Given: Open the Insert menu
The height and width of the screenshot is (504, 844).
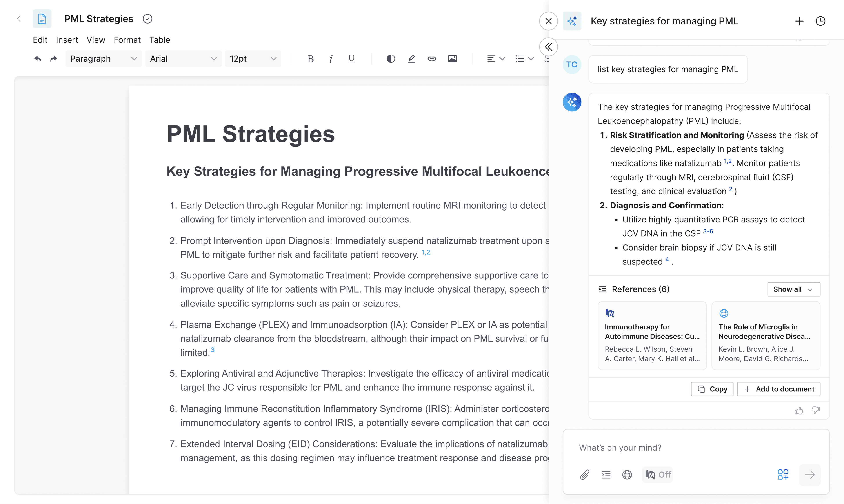Looking at the screenshot, I should click(67, 40).
